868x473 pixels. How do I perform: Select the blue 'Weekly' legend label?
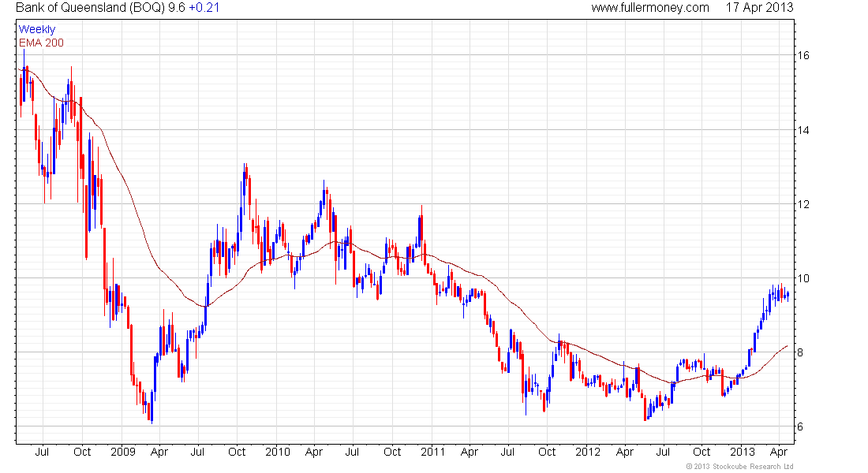click(37, 29)
